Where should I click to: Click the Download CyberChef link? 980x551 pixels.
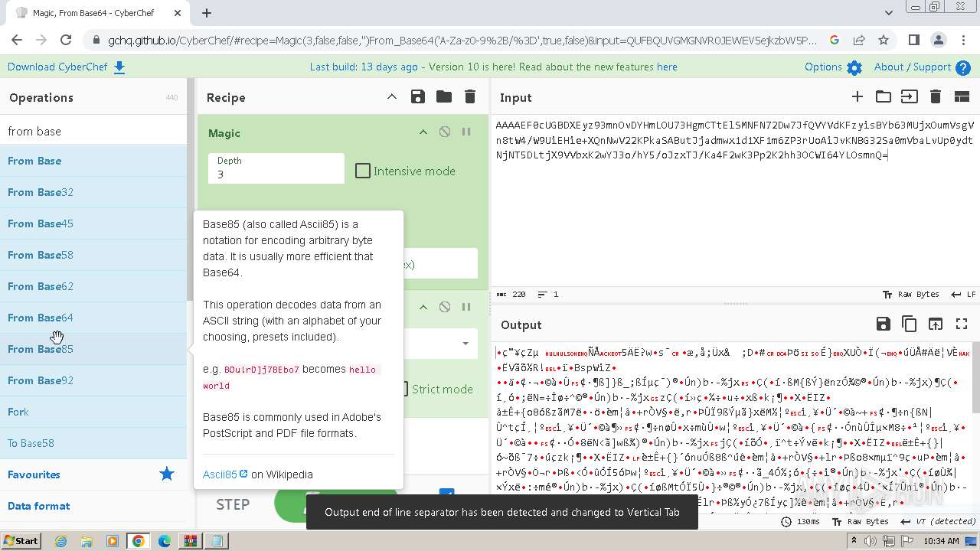(x=66, y=67)
